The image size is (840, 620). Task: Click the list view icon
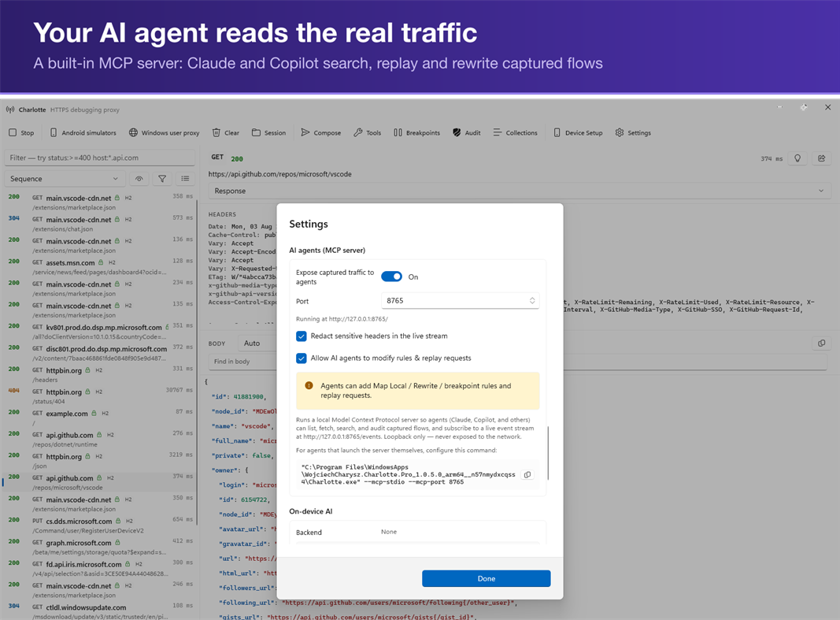pyautogui.click(x=185, y=179)
